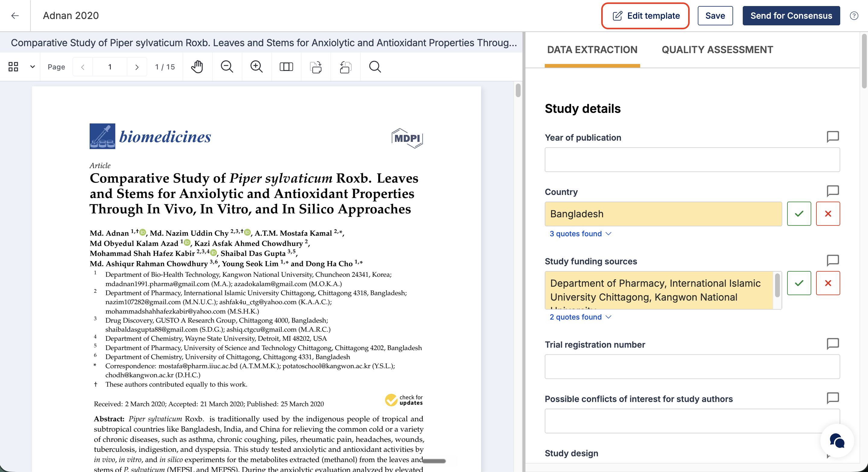Open the PDF search magnifier
This screenshot has width=868, height=472.
(x=375, y=67)
